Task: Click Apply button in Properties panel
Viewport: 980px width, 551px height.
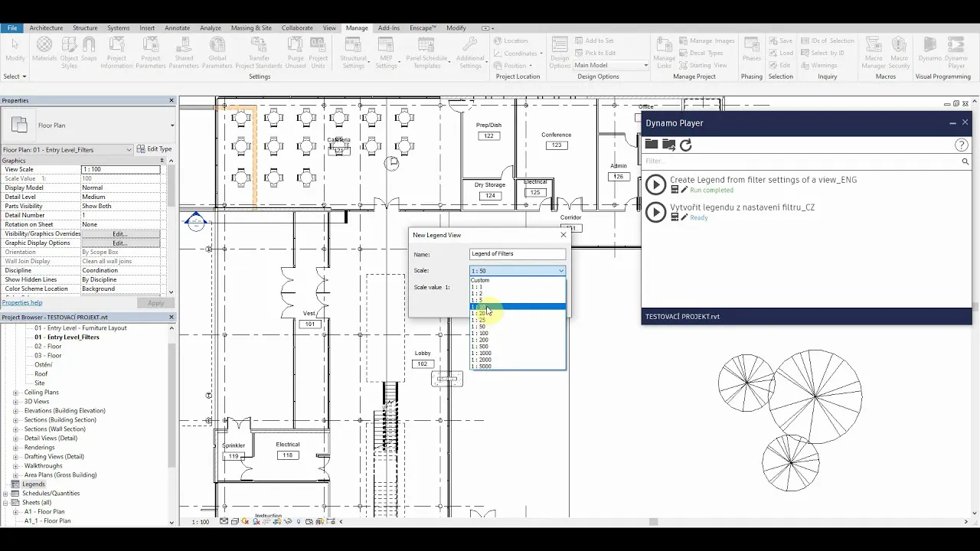Action: point(155,303)
